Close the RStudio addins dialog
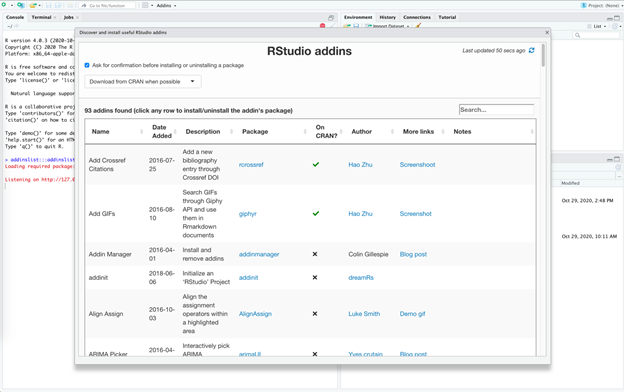 pyautogui.click(x=547, y=33)
